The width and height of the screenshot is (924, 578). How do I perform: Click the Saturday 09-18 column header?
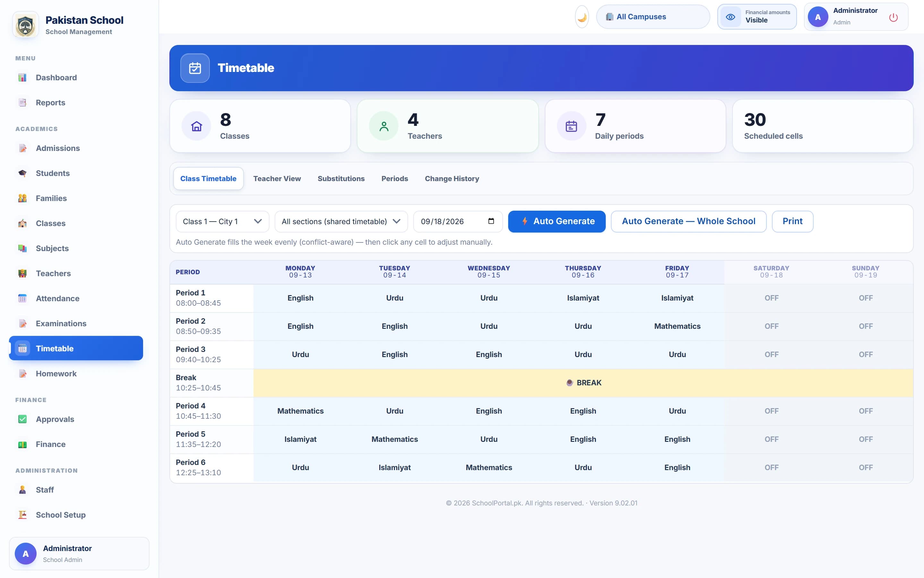point(771,272)
